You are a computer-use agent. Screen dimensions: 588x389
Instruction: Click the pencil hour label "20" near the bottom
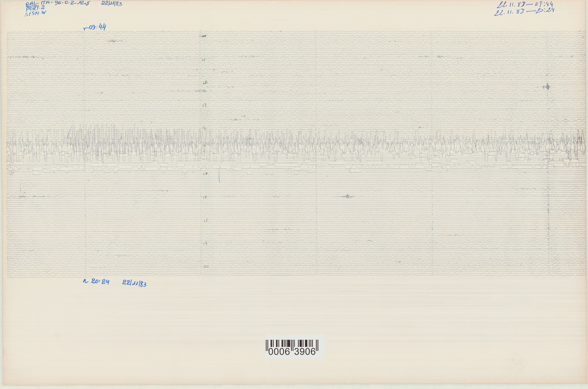tap(206, 267)
